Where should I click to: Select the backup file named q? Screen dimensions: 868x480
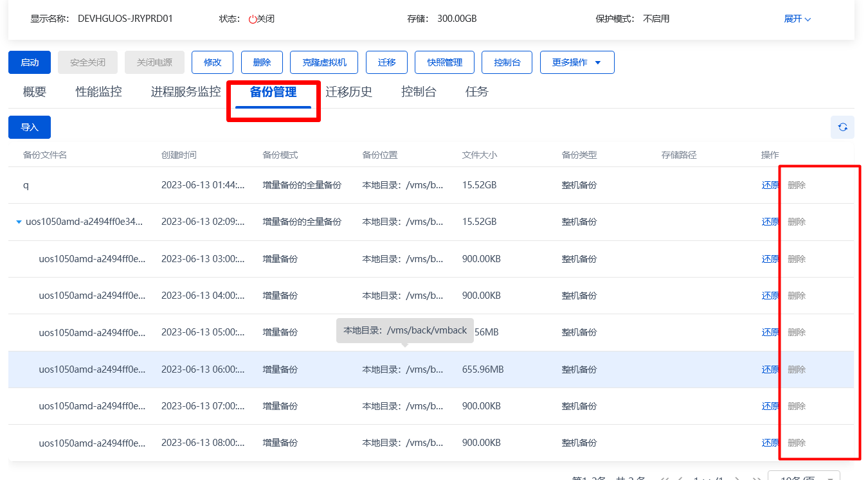click(26, 185)
